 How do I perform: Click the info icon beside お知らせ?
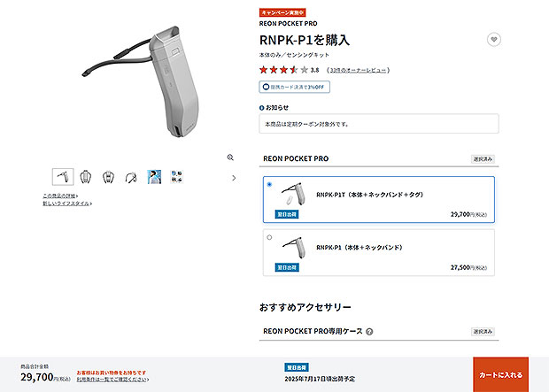click(261, 108)
